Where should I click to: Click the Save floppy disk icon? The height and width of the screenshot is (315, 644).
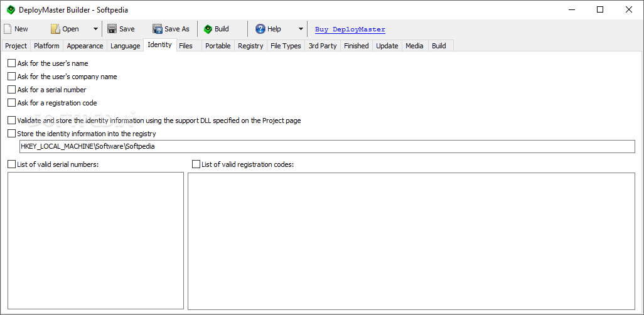[x=112, y=29]
